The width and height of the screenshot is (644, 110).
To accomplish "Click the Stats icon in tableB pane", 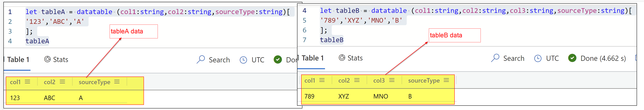I will pyautogui.click(x=342, y=58).
